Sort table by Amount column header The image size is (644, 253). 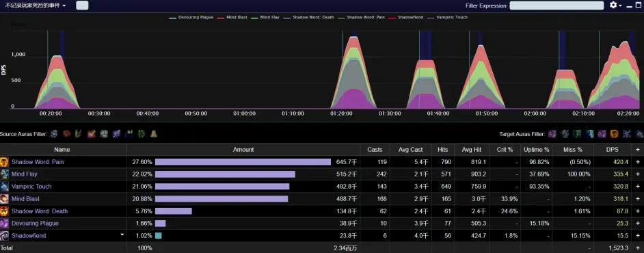[x=243, y=150]
